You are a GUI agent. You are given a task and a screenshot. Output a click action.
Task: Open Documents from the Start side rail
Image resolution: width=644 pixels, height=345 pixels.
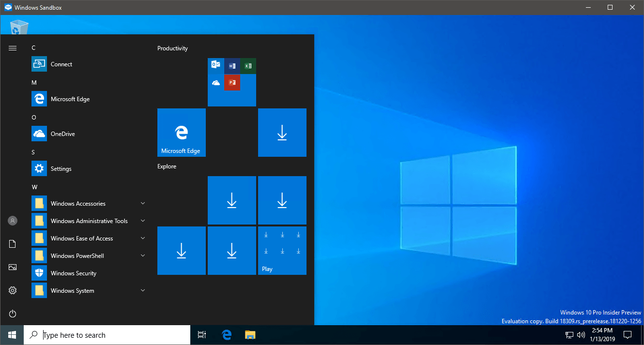13,244
